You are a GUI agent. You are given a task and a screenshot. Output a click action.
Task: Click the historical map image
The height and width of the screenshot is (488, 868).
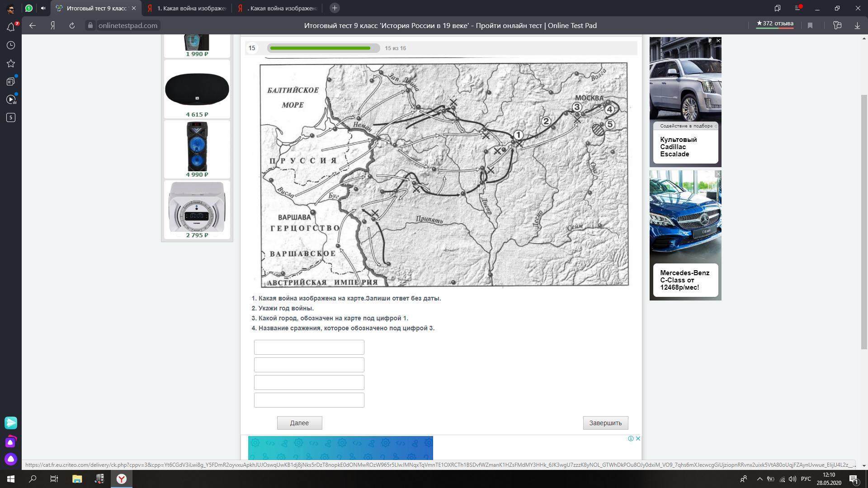(x=444, y=174)
